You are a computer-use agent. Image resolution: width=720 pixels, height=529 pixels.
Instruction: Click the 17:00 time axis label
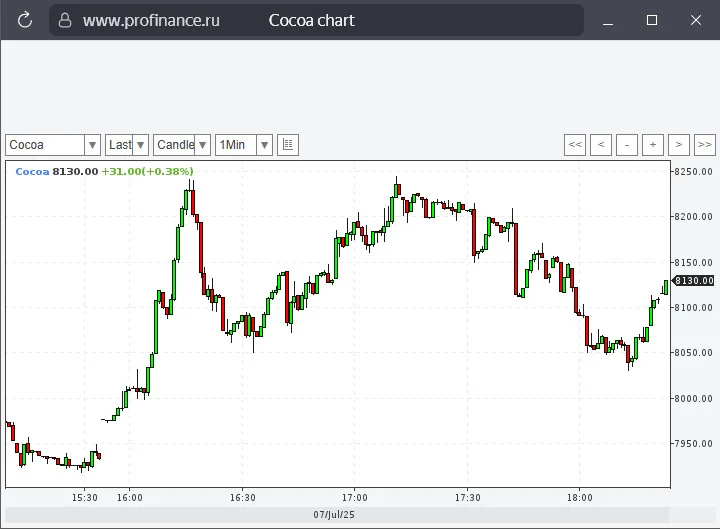coord(354,498)
